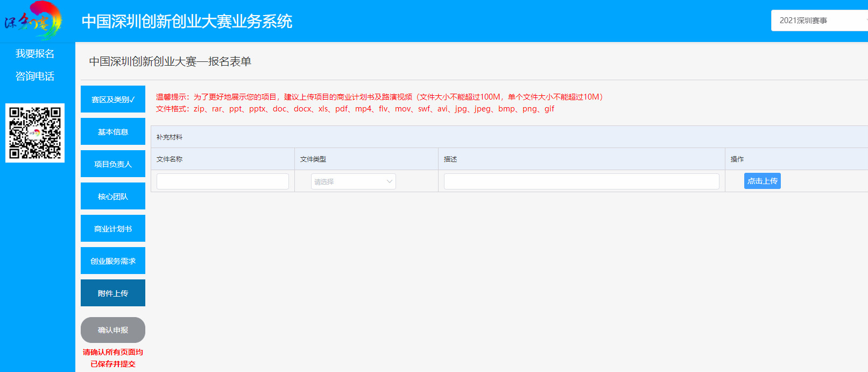Click the 点击上传 upload button
The image size is (868, 372).
tap(762, 181)
